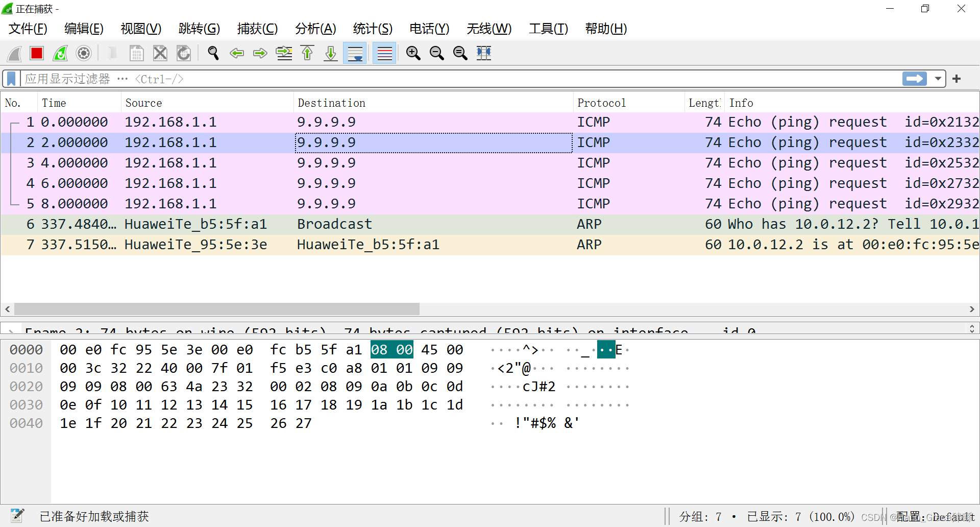
Task: Click the resize columns icon
Action: pyautogui.click(x=484, y=53)
